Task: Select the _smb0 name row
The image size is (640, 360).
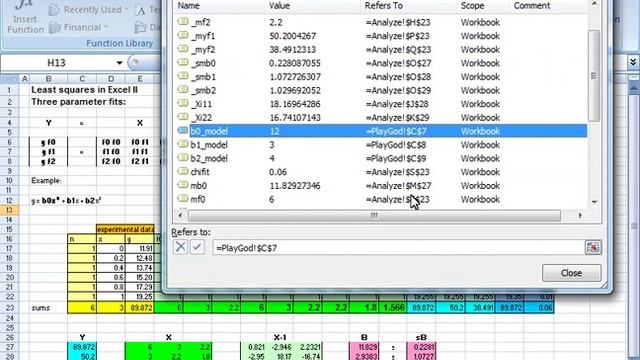Action: [x=381, y=63]
